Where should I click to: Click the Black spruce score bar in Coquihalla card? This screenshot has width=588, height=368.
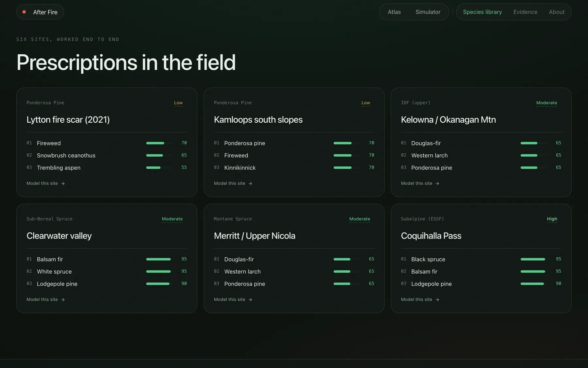(533, 259)
